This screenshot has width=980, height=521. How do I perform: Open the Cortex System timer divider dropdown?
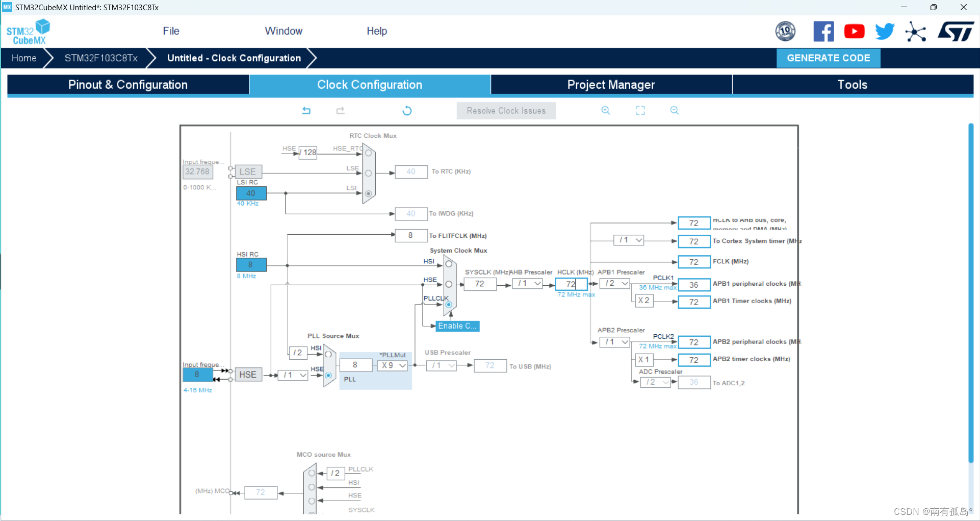[x=629, y=240]
